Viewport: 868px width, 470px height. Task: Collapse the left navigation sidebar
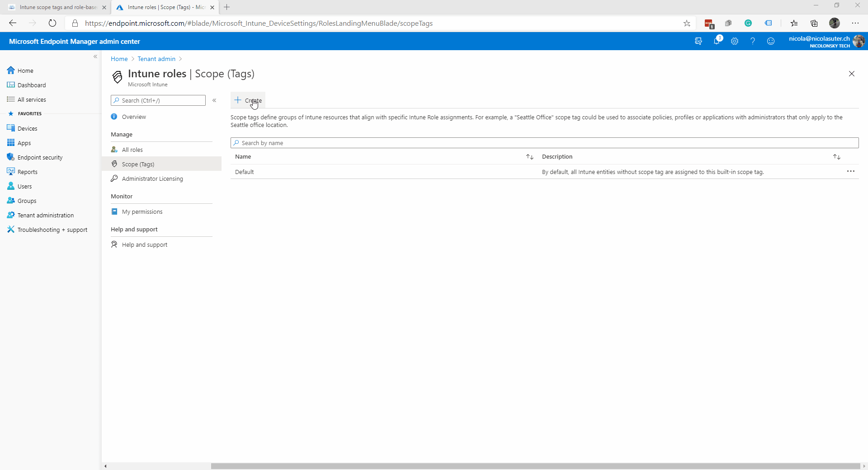95,56
